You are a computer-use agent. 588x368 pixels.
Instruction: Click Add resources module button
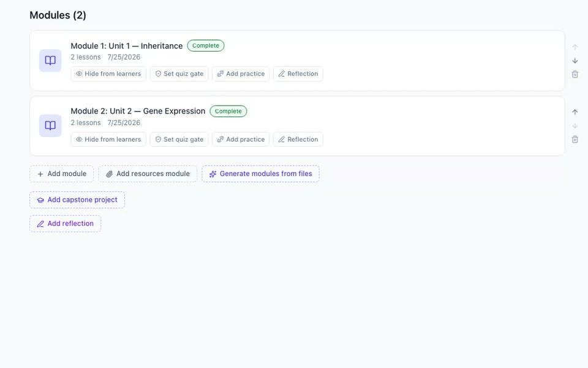(148, 174)
